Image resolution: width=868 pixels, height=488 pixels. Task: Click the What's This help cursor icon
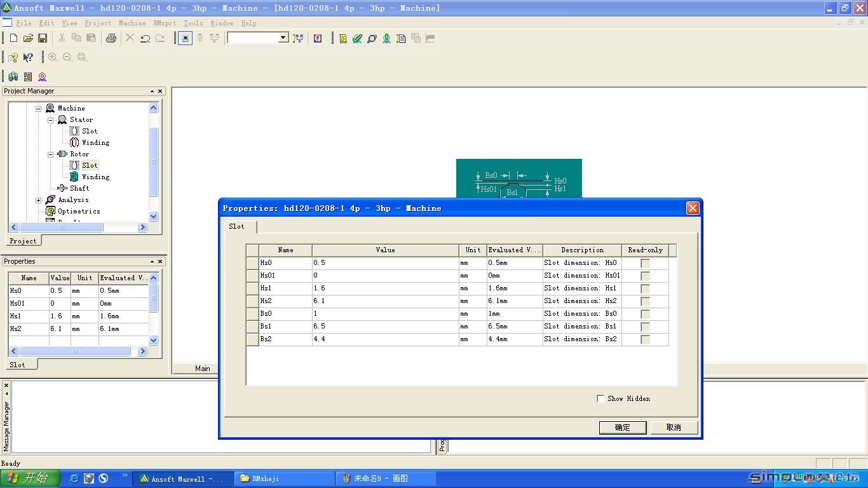28,57
